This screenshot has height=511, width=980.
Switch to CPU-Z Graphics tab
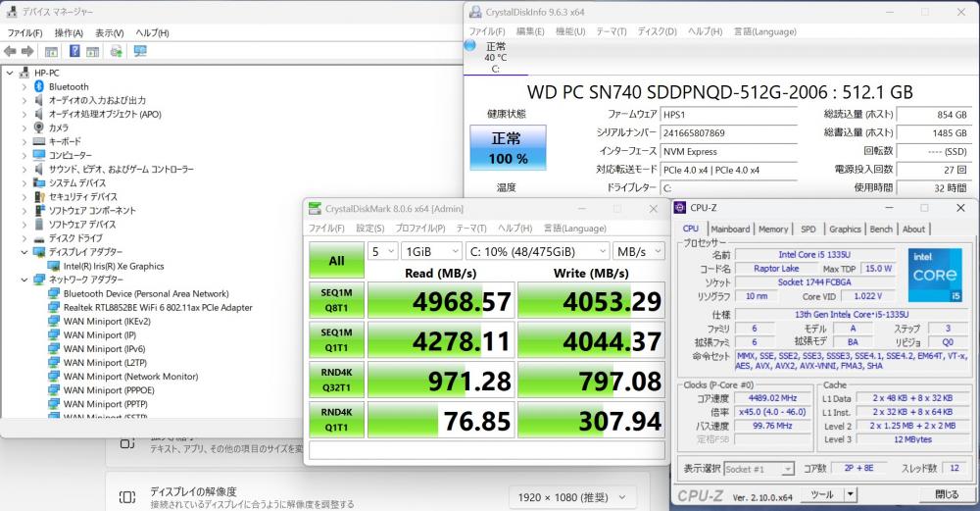tap(845, 229)
